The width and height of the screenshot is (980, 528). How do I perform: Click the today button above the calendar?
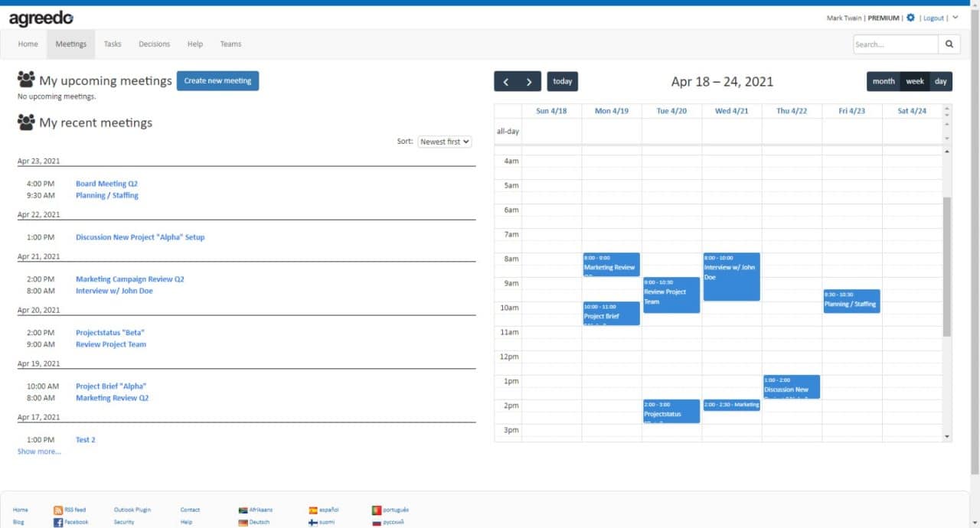tap(562, 81)
